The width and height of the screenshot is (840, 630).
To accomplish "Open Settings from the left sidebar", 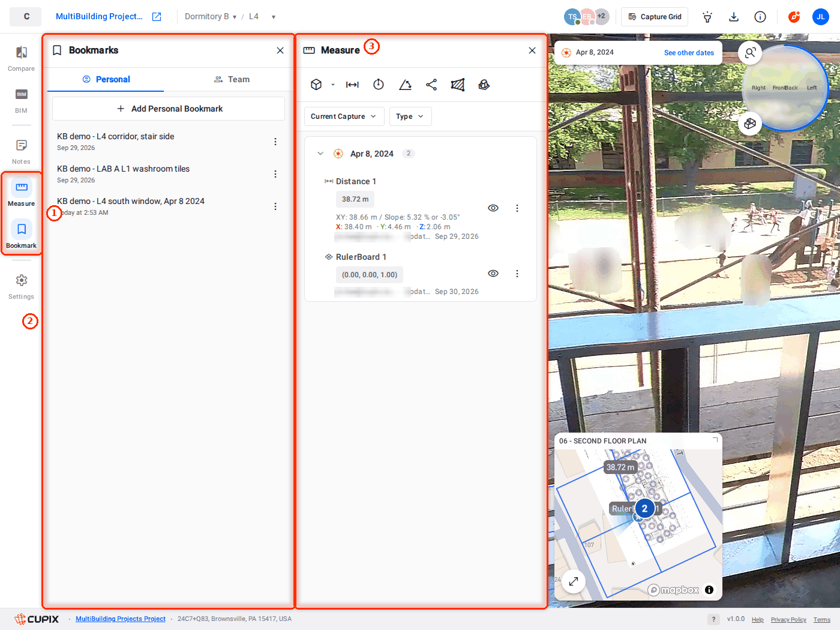I will 21,286.
